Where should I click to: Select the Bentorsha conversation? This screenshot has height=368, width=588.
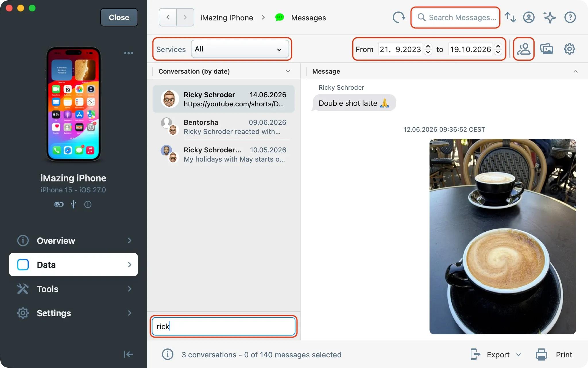pyautogui.click(x=224, y=127)
